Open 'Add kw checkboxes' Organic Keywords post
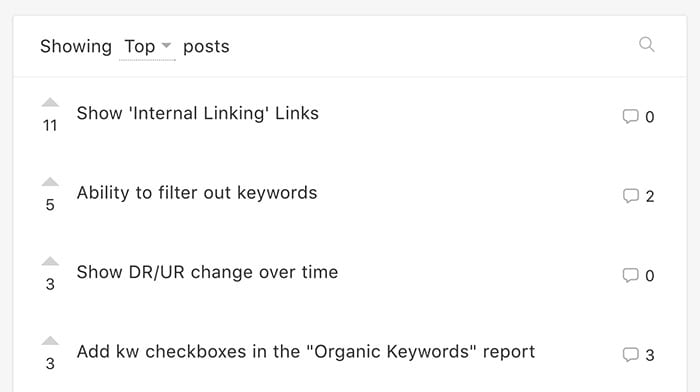This screenshot has height=392, width=700. (x=306, y=352)
